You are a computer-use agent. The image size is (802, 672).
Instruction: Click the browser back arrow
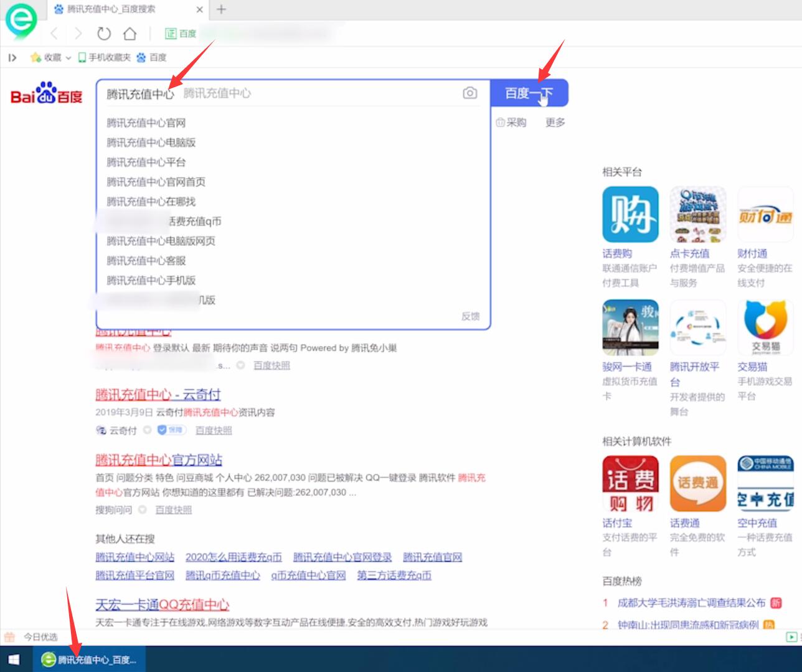54,34
